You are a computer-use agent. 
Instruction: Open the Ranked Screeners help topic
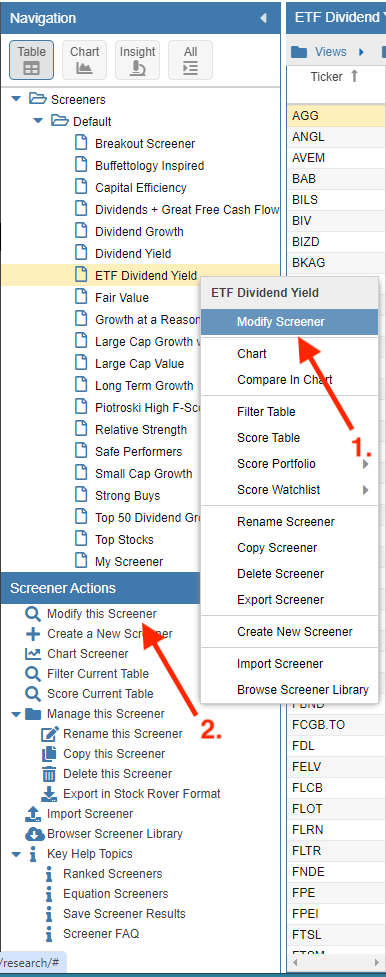tap(112, 874)
